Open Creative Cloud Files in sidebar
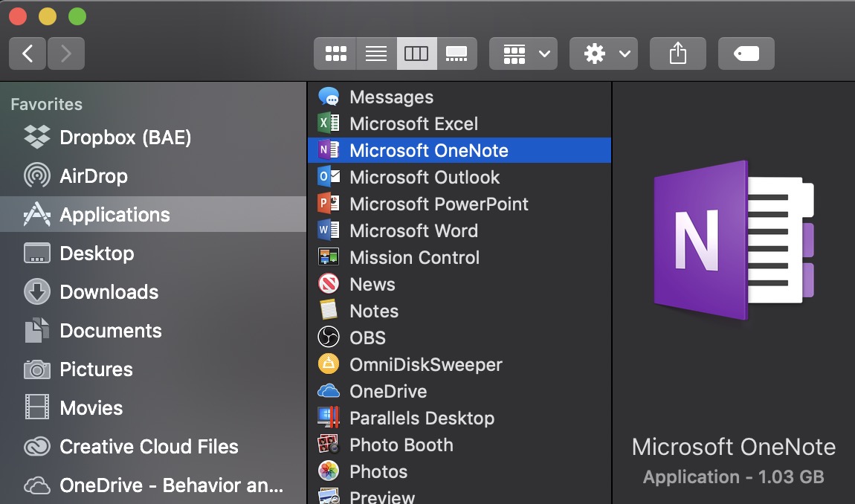Viewport: 855px width, 504px height. tap(152, 447)
